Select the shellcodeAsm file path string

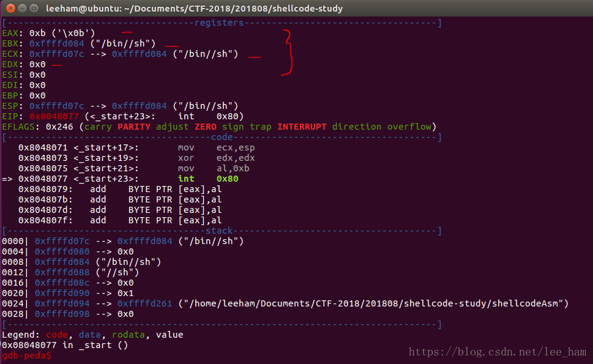374,303
